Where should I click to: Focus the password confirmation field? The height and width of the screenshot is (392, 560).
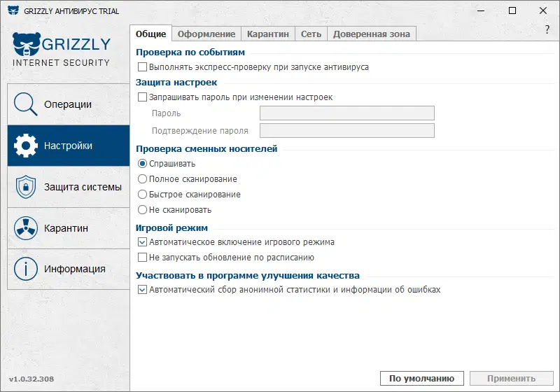point(346,130)
